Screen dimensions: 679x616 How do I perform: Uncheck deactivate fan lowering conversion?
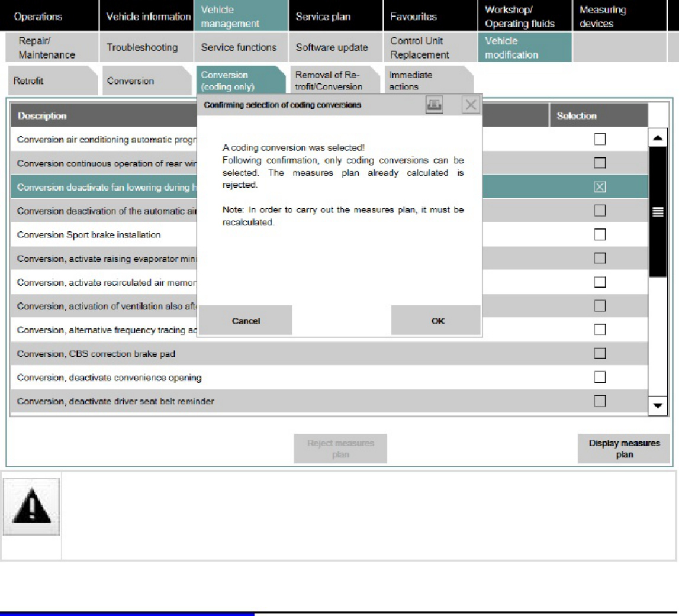[600, 187]
